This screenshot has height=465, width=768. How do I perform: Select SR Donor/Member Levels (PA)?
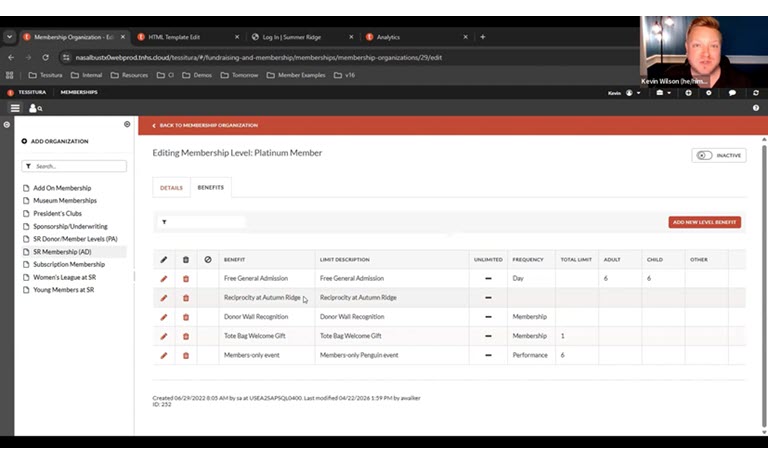(x=75, y=239)
